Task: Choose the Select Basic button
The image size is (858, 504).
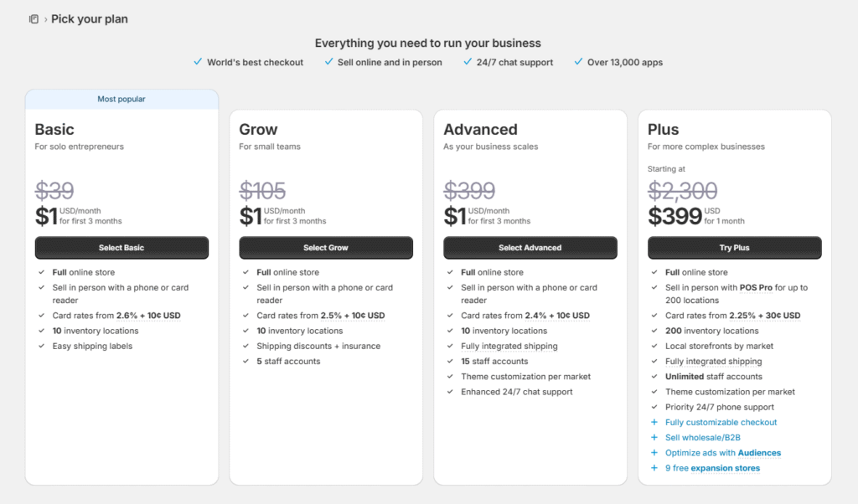Action: [121, 248]
